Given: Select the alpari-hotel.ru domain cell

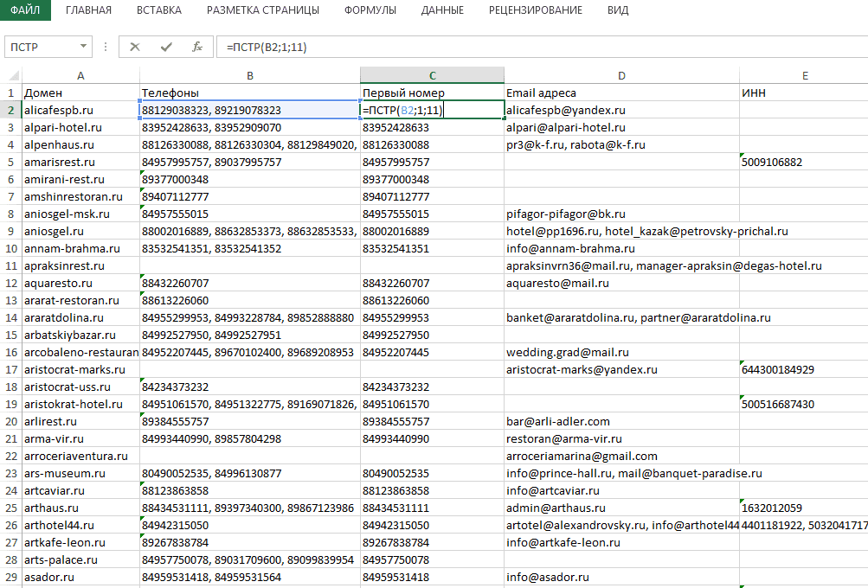Looking at the screenshot, I should coord(80,127).
